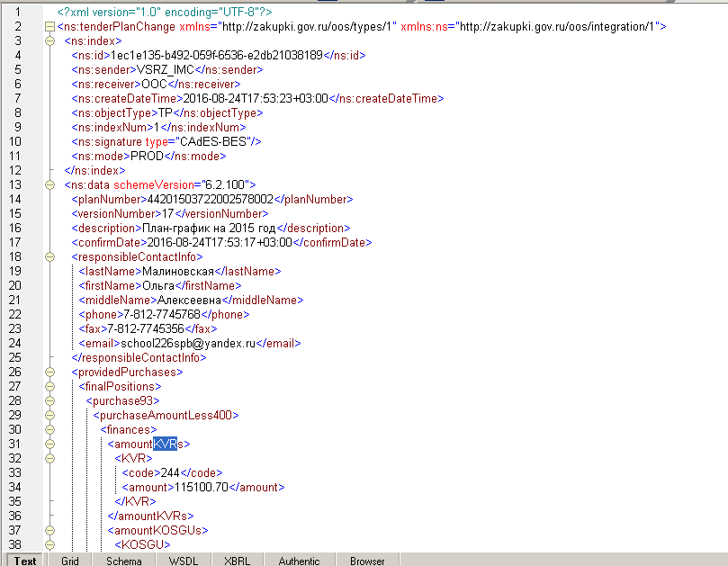Switch to the Text view tab
The height and width of the screenshot is (566, 728).
tap(24, 561)
